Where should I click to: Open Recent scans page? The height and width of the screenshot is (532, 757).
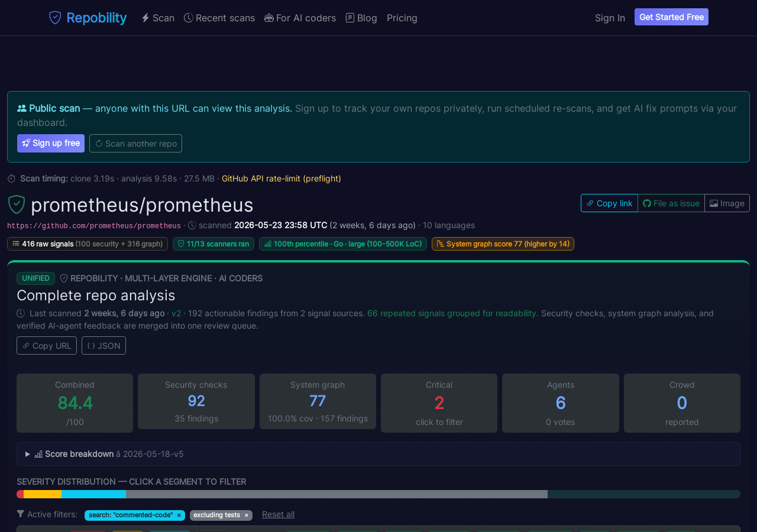(x=219, y=18)
